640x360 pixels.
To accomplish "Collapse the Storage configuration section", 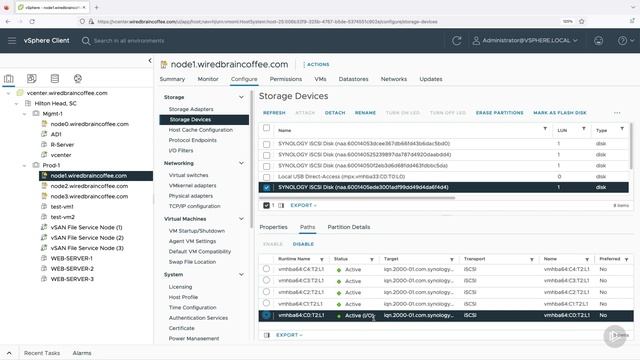I will [241, 97].
